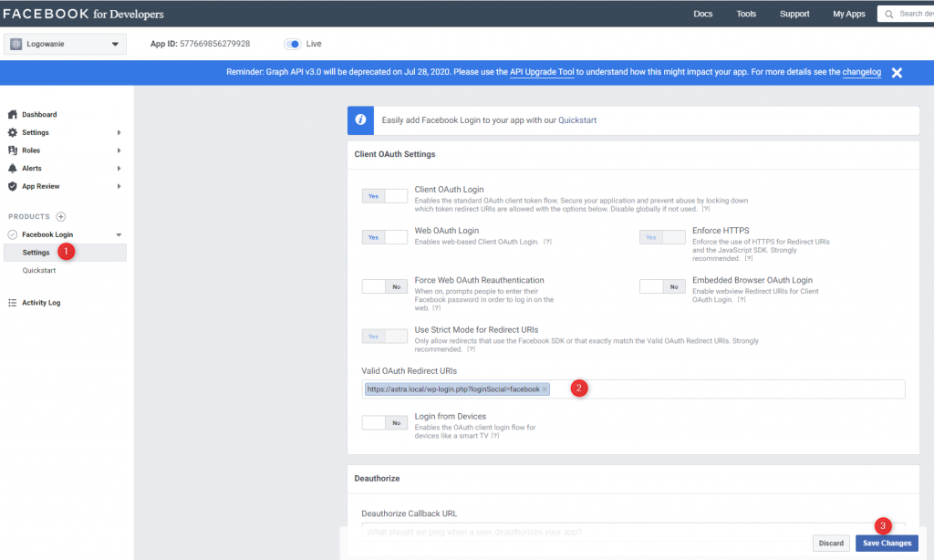Enable Embedded Browser OAuth Login
Viewport: 934px width, 560px height.
(x=660, y=285)
